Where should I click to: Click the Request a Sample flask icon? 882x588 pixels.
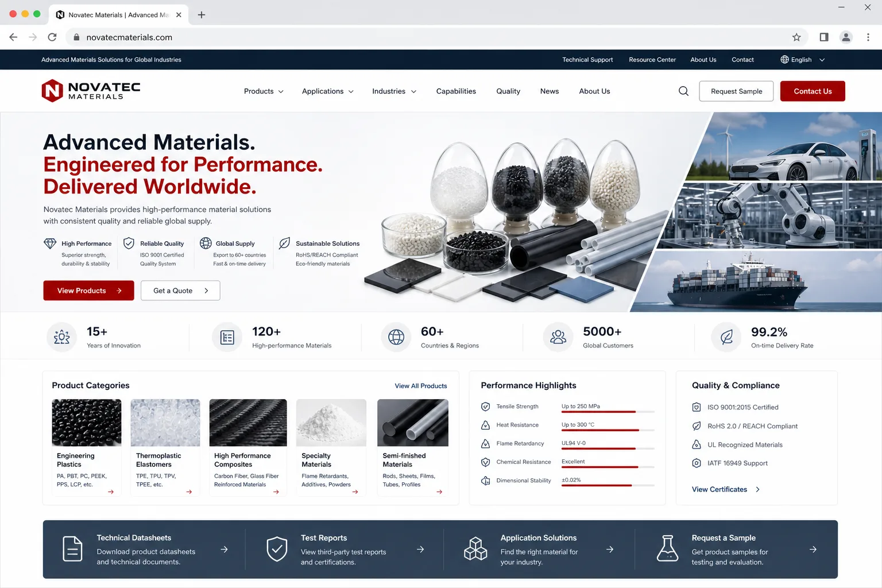tap(667, 548)
